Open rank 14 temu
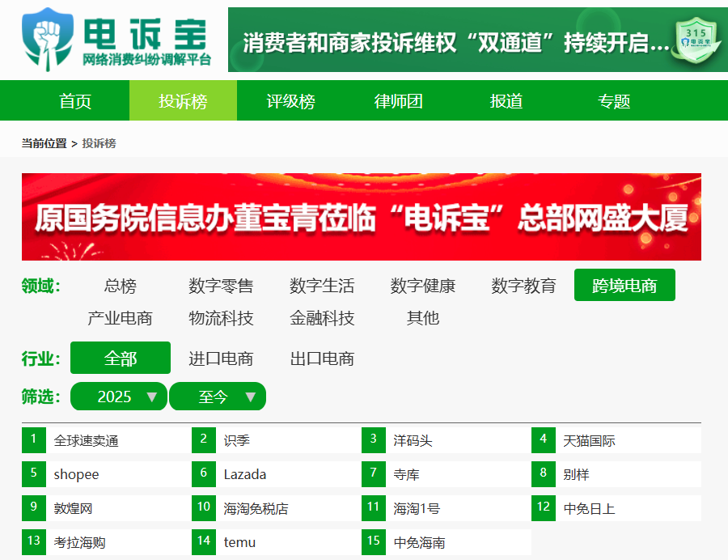Viewport: 728px width, 560px height. [277, 542]
